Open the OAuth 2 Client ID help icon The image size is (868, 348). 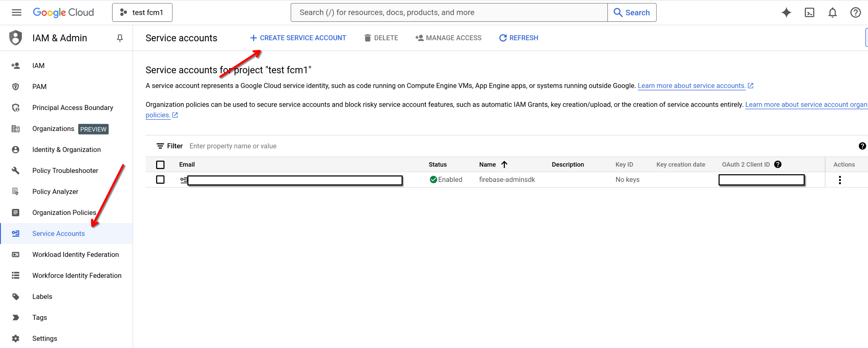[x=778, y=165]
